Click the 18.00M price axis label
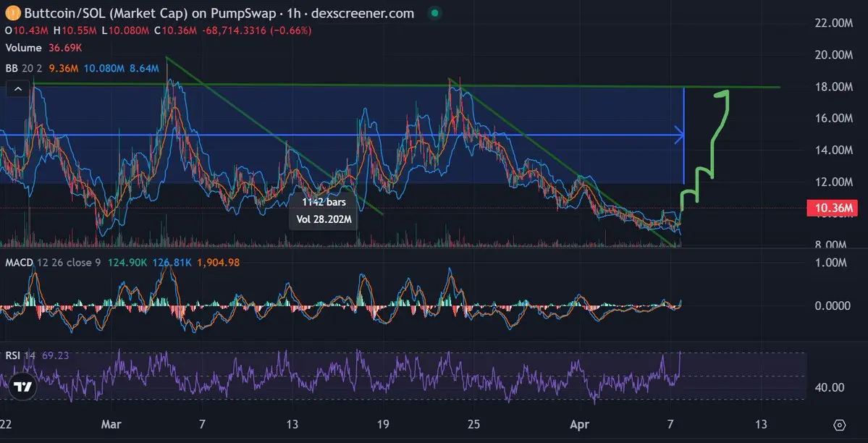Image resolution: width=868 pixels, height=443 pixels. point(833,86)
